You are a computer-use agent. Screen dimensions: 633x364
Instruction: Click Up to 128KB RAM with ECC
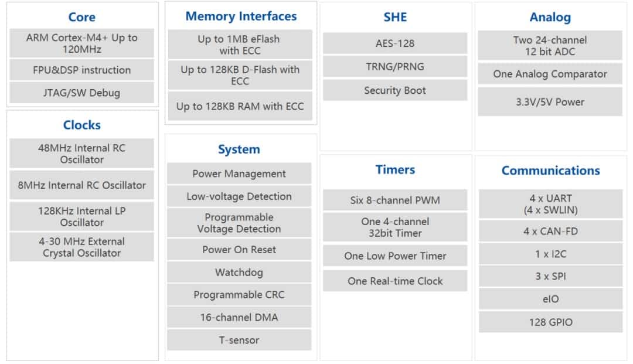[x=240, y=107]
